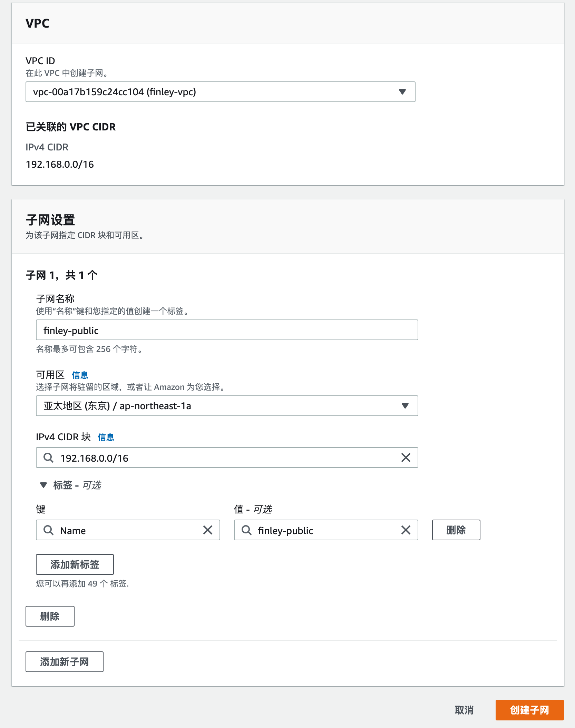Click the magnifier icon in the 键 field
Screen dimensions: 575x728
[49, 530]
